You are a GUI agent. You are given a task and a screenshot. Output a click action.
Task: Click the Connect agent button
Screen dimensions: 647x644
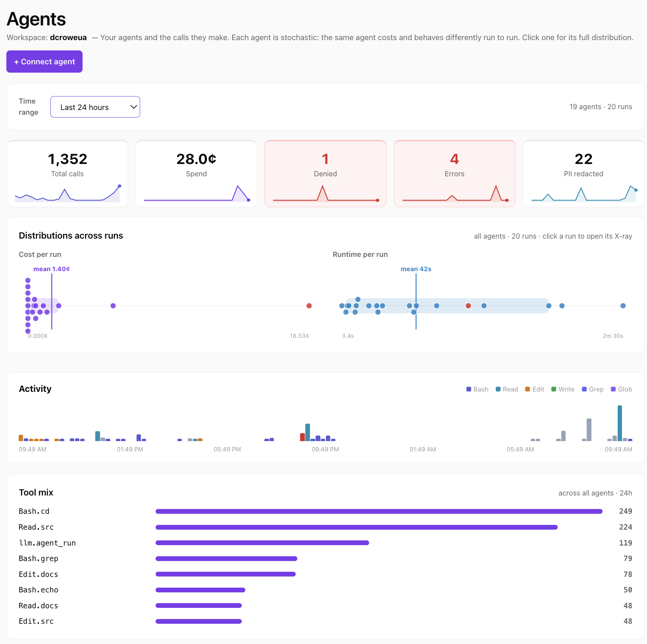click(44, 62)
